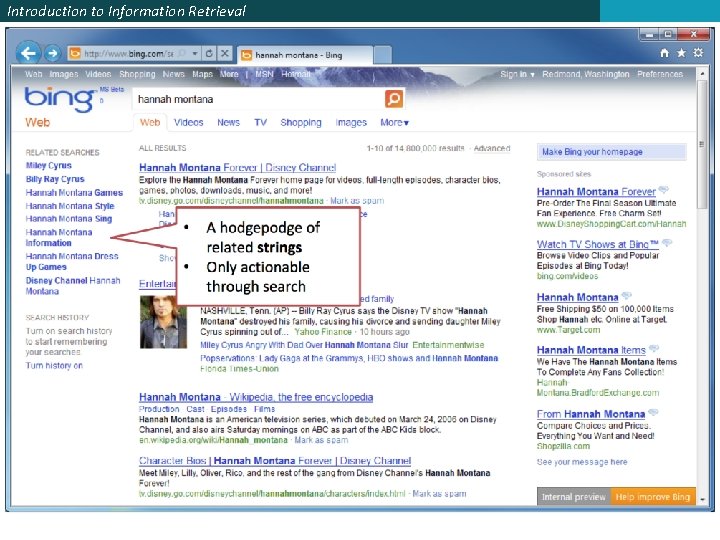Click Redmond, Washington location link
The width and height of the screenshot is (720, 540).
pos(586,74)
